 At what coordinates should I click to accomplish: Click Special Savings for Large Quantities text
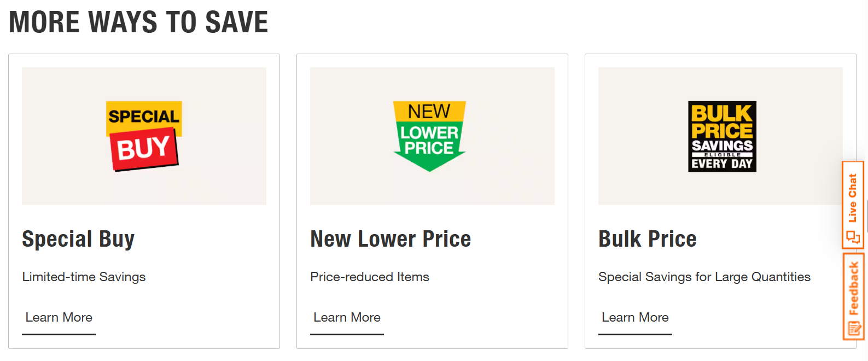coord(704,277)
